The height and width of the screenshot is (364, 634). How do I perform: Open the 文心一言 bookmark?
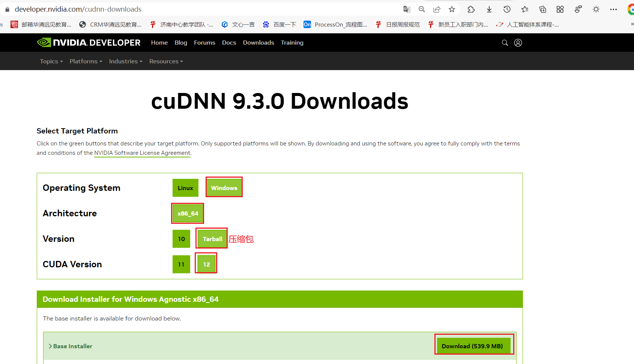238,24
